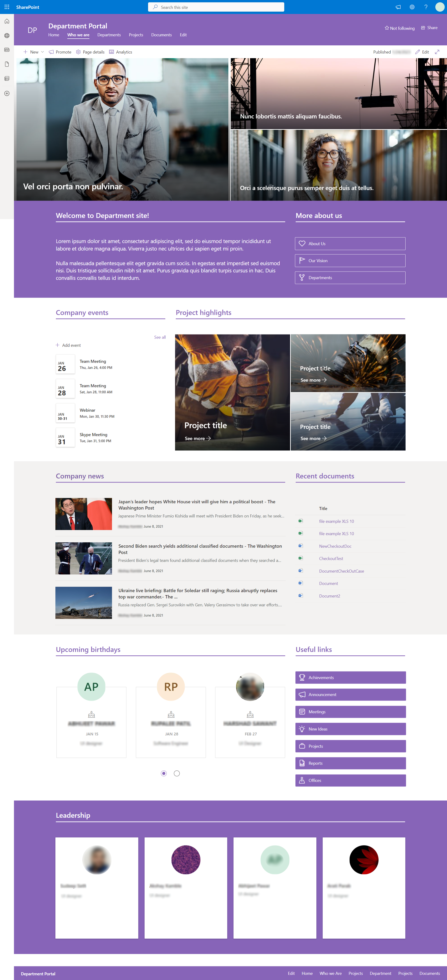This screenshot has height=980, width=447.
Task: Click the help question mark icon
Action: point(426,7)
